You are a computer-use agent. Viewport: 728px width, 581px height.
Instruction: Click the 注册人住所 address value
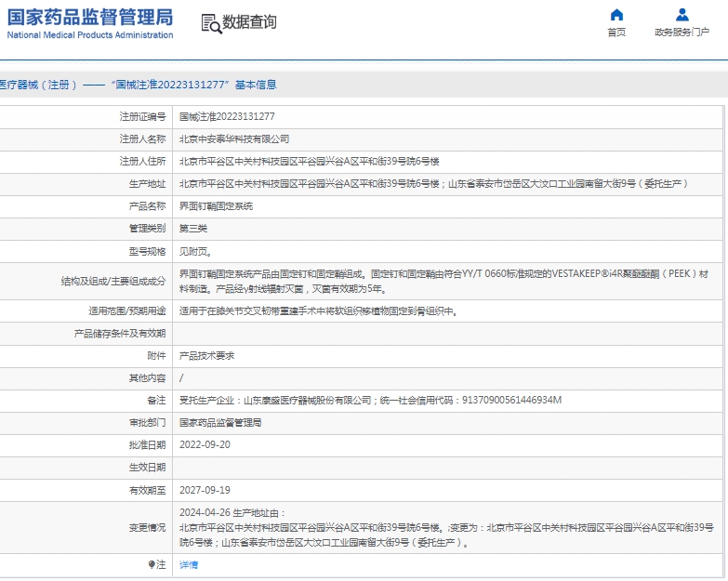pos(310,161)
